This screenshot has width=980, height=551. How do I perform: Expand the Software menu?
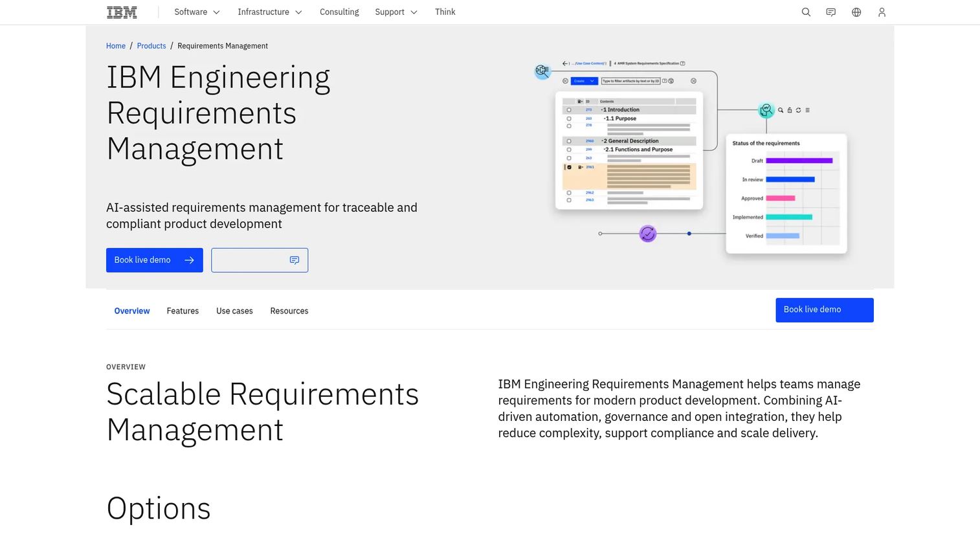(x=197, y=12)
